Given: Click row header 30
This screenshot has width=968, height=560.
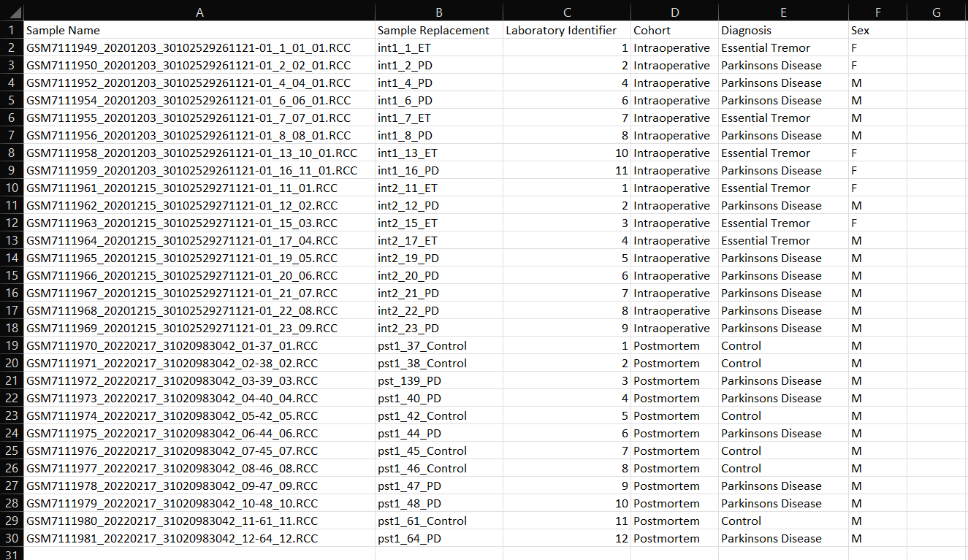Looking at the screenshot, I should pos(12,539).
